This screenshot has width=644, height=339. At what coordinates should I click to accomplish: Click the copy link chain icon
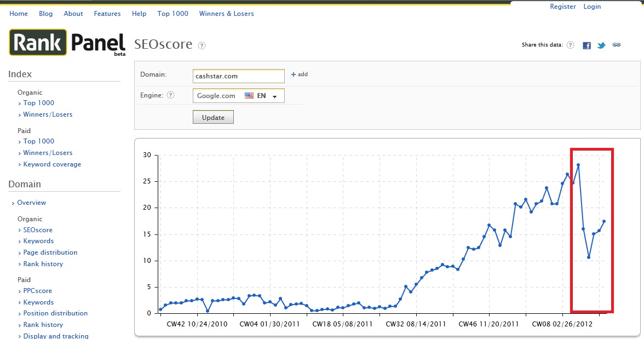coord(616,45)
